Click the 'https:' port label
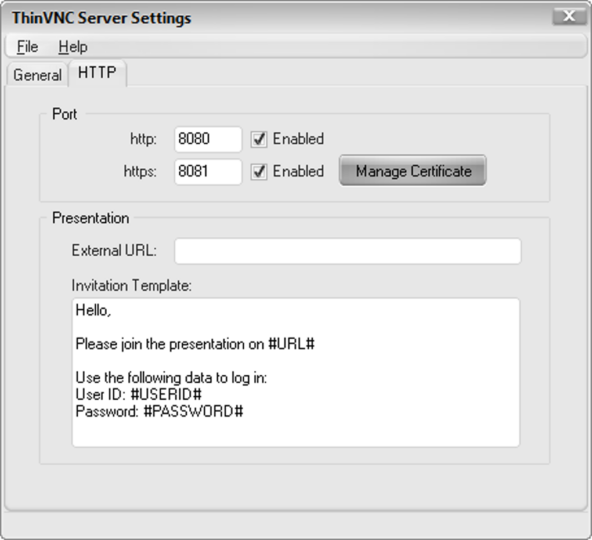 [x=140, y=171]
